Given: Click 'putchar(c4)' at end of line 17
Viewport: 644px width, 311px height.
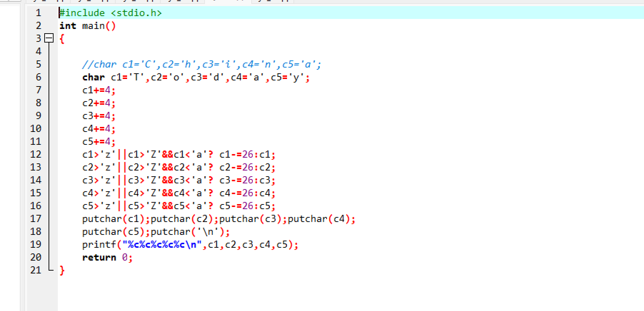Looking at the screenshot, I should click(x=319, y=219).
